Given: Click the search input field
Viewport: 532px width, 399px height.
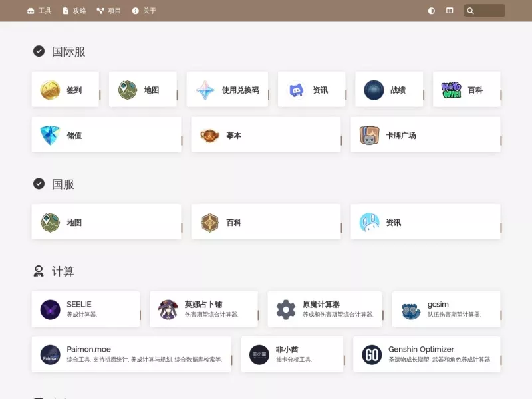Looking at the screenshot, I should pos(485,11).
